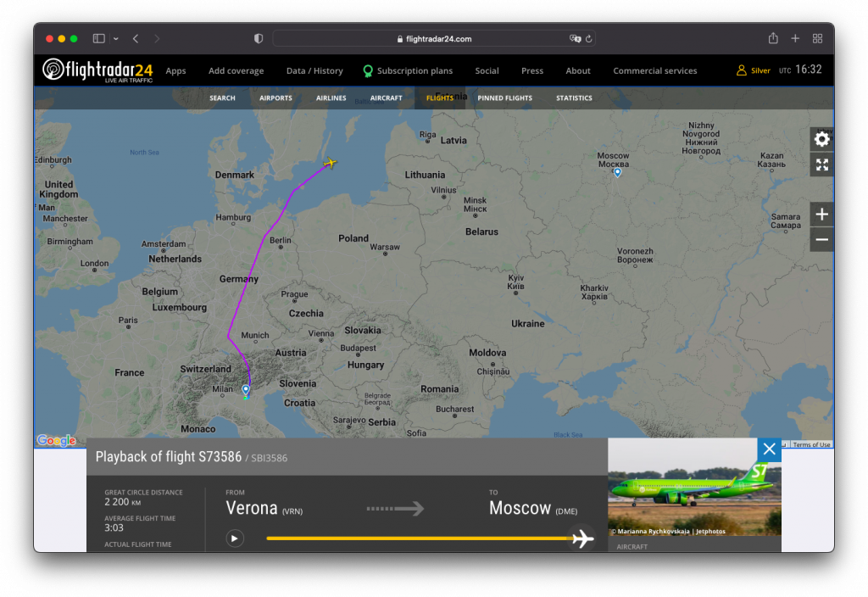Click the Safari address bar
This screenshot has height=597, width=868.
pos(434,38)
